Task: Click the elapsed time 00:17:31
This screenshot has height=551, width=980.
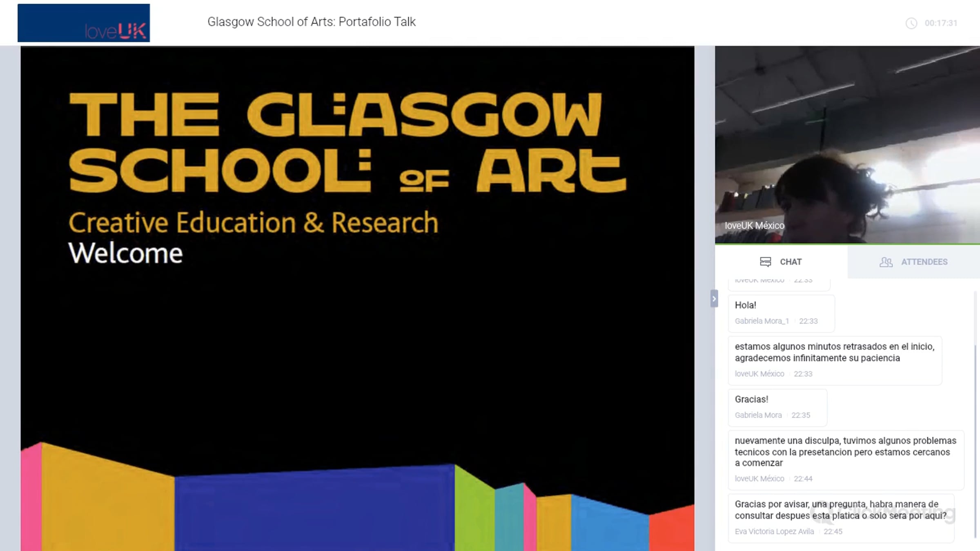Action: (941, 23)
